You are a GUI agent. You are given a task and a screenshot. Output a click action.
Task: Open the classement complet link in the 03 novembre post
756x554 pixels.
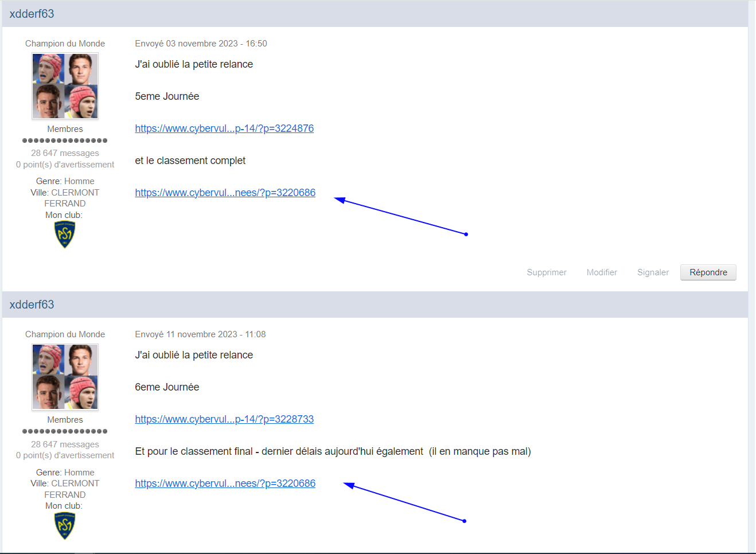[x=225, y=193]
